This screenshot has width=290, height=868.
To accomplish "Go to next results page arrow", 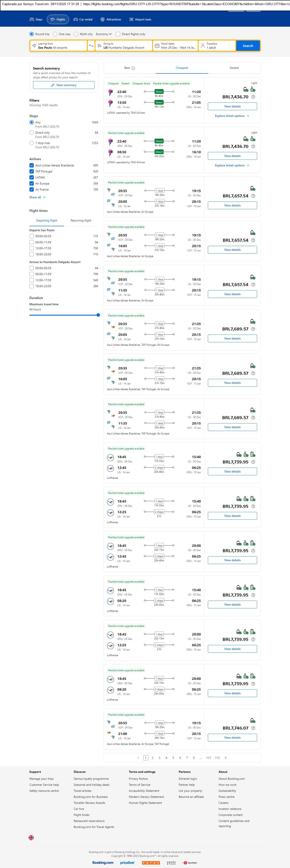I will tap(226, 758).
